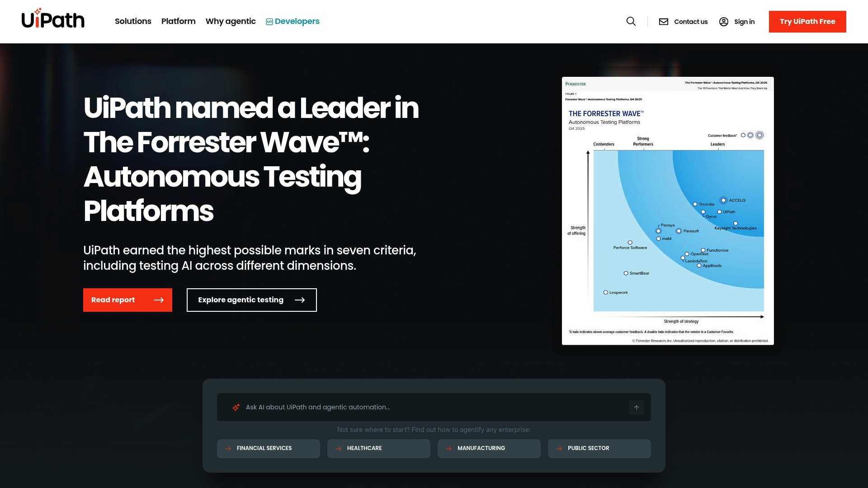Screen dimensions: 868x488
Task: Open the Solutions menu
Action: [133, 21]
